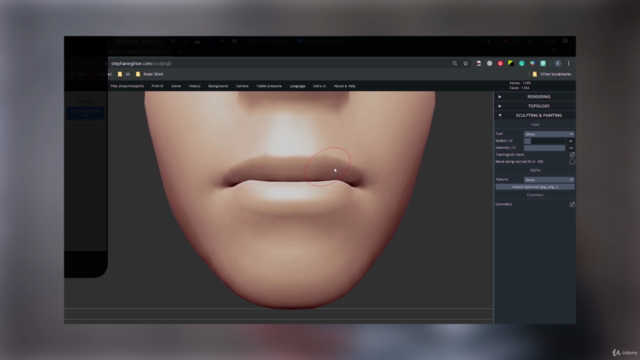Click the yellow-black square extension icon
This screenshot has width=640, height=360.
511,64
